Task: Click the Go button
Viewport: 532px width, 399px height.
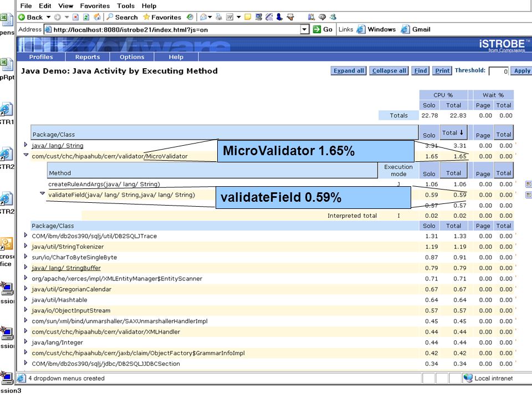Action: (x=323, y=29)
